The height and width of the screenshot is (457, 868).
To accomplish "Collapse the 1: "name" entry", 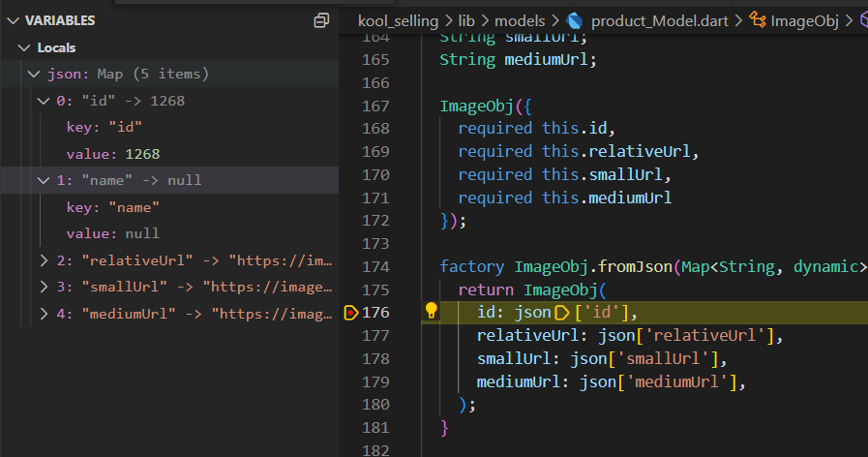I will pos(44,181).
